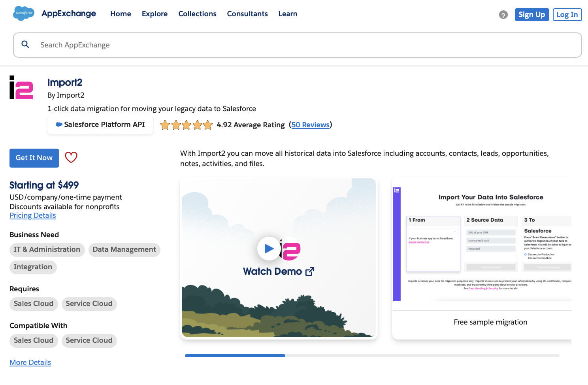Click the search magnifier icon
Viewport: 588px width, 385px height.
coord(25,44)
